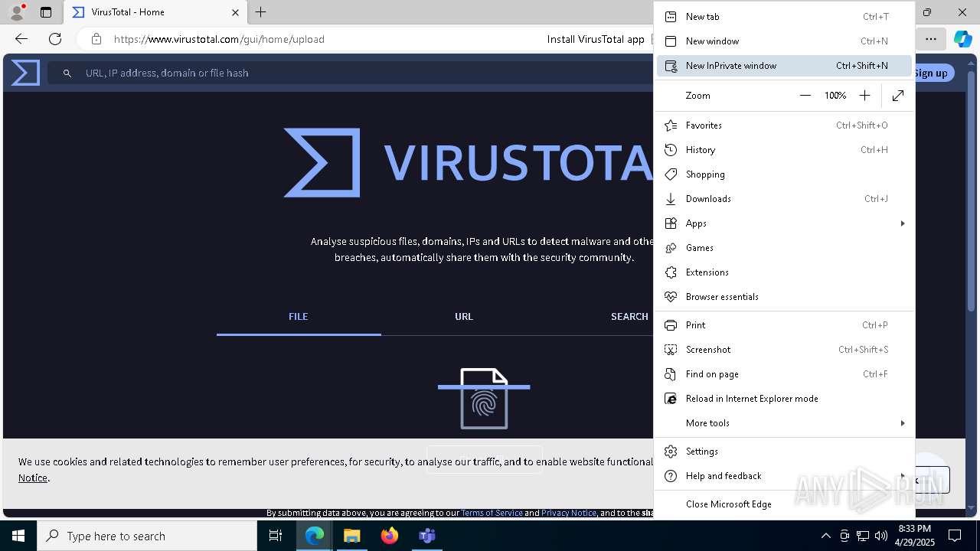Refresh the VirusTotal page

[55, 39]
